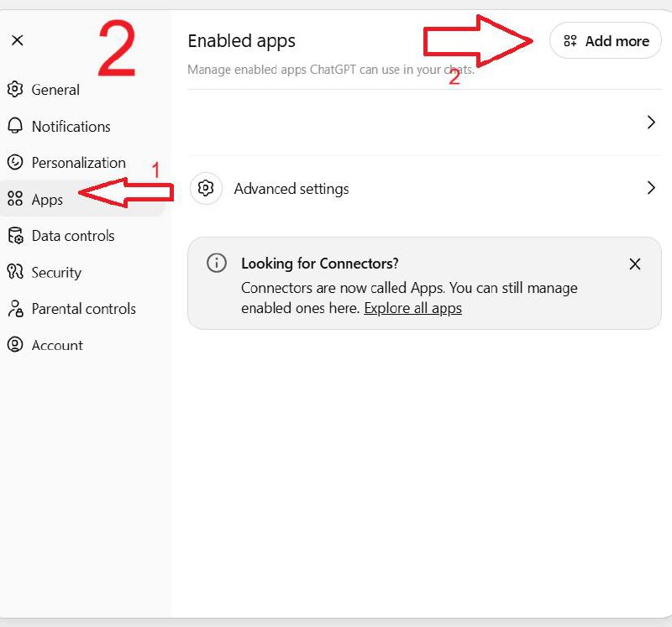The height and width of the screenshot is (627, 672).
Task: Open Advanced settings using its right chevron
Action: 651,188
